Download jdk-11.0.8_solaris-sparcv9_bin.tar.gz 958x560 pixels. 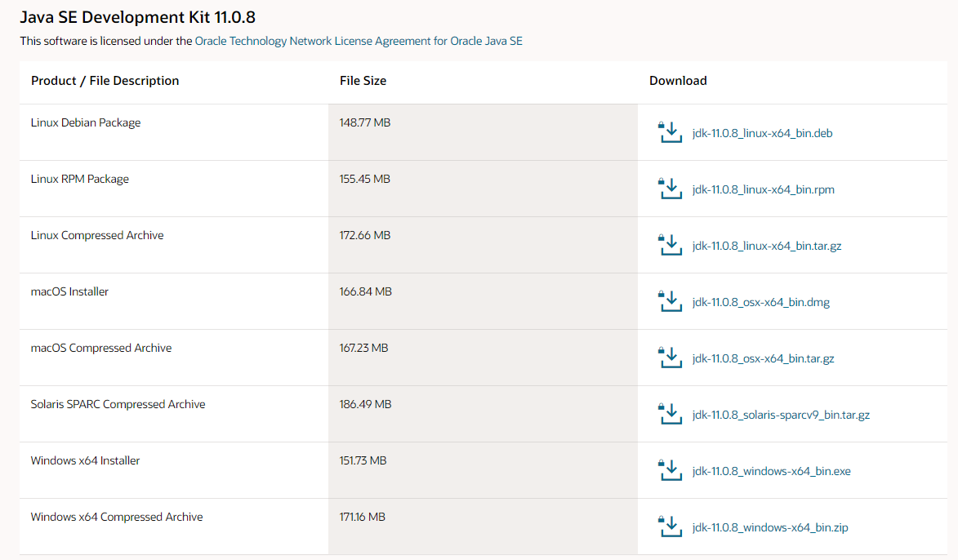pos(781,415)
